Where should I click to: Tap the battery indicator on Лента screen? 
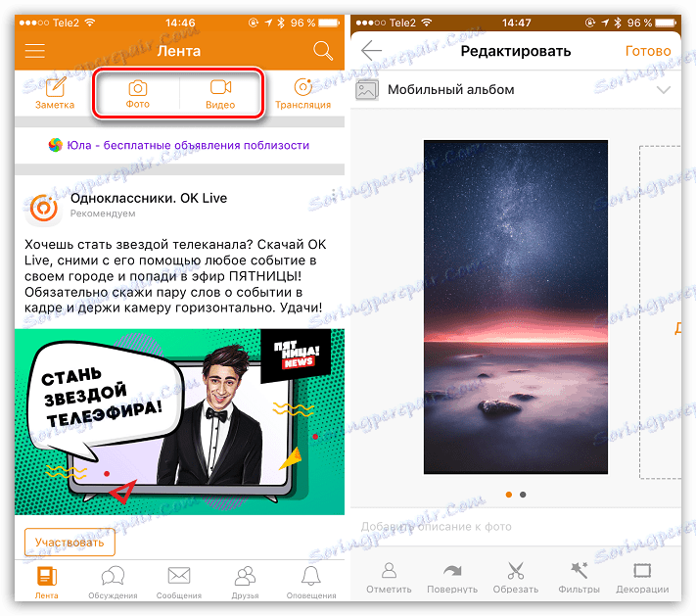click(x=329, y=23)
